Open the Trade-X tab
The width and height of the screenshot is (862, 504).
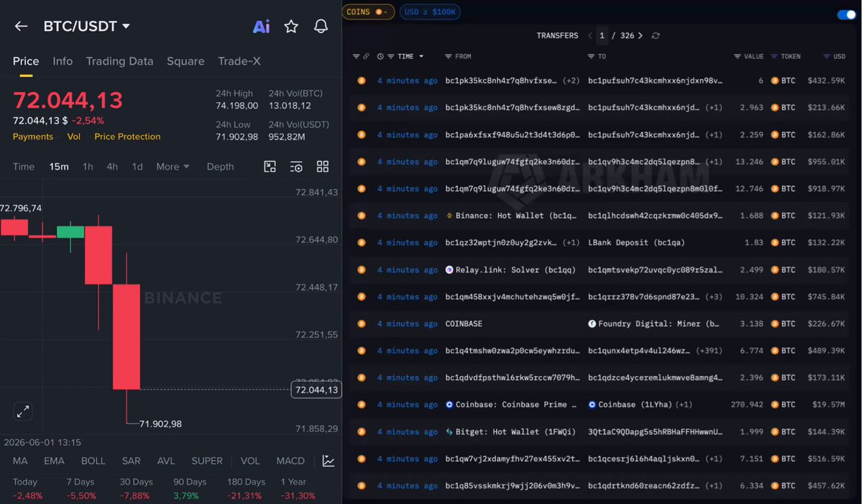pos(239,61)
